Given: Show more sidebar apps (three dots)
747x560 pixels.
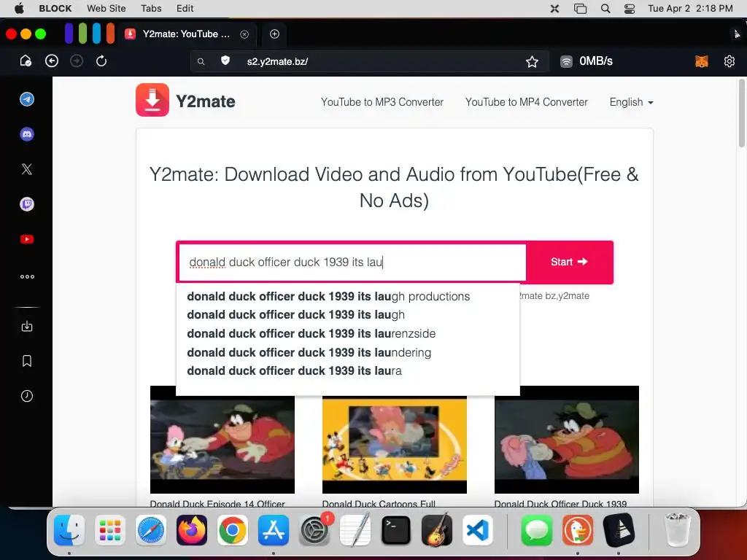Looking at the screenshot, I should coord(27,276).
